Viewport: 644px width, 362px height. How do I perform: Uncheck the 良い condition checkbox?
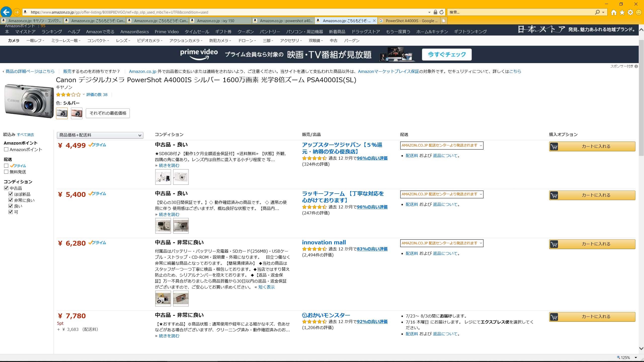pyautogui.click(x=11, y=206)
